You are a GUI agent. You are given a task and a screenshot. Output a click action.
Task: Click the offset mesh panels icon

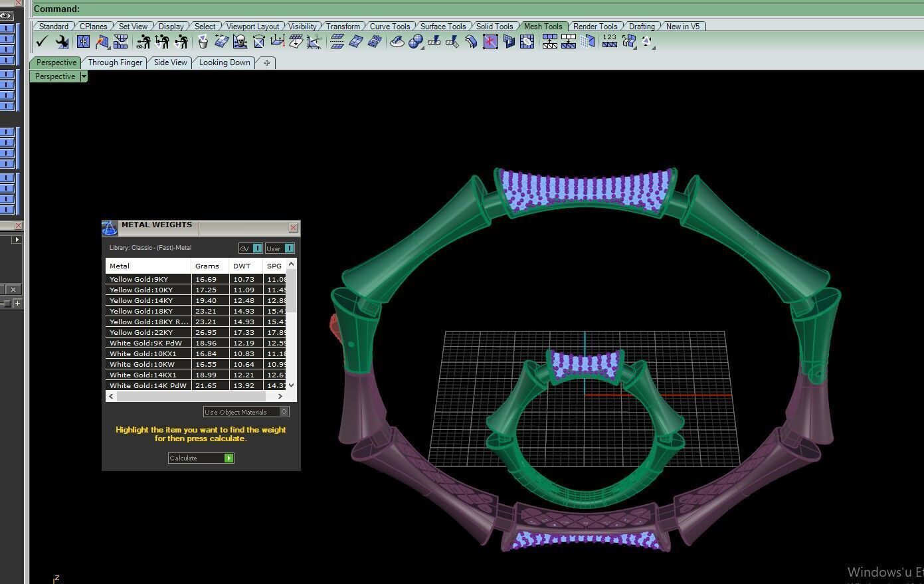click(x=508, y=42)
